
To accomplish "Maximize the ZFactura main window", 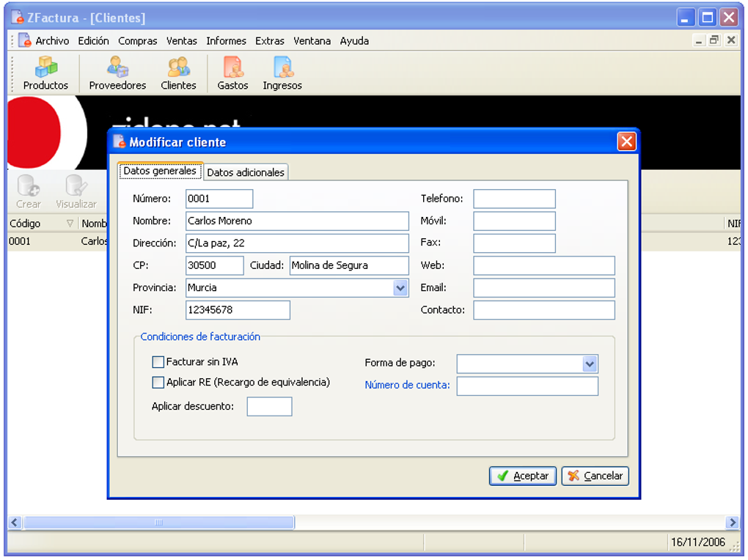I will tap(708, 18).
